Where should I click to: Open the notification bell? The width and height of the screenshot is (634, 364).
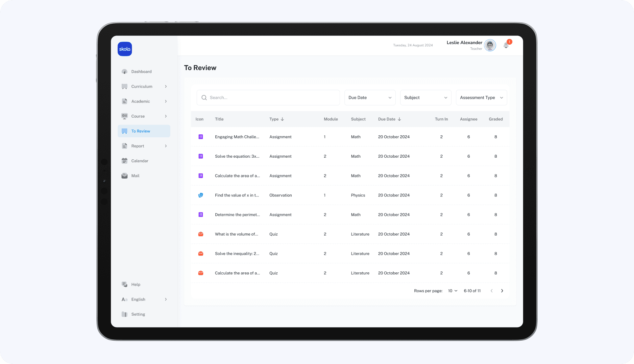coord(506,45)
